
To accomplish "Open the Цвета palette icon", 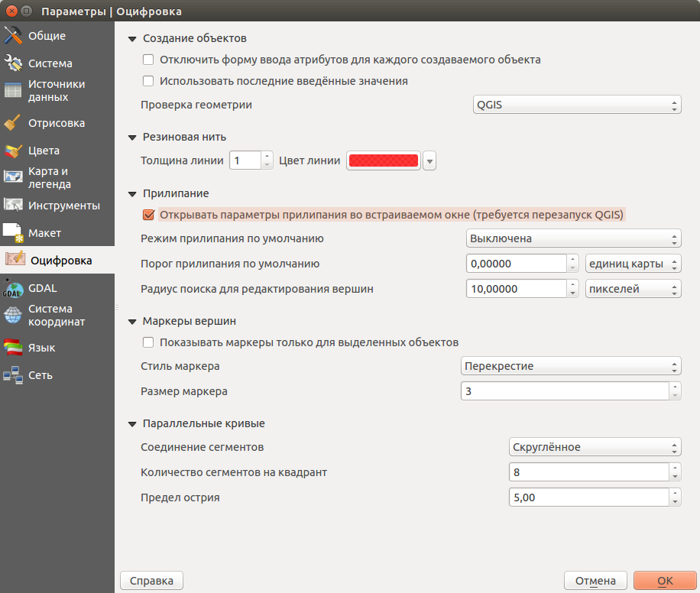I will click(x=13, y=151).
